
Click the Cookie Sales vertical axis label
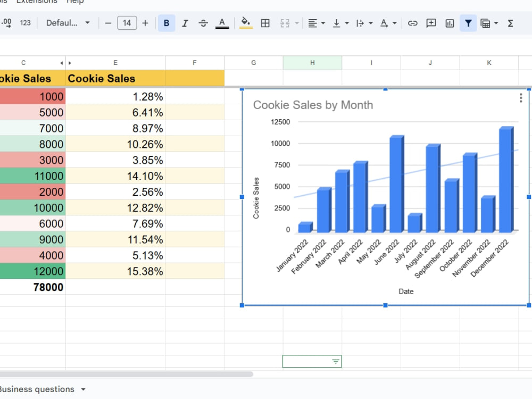click(x=256, y=198)
